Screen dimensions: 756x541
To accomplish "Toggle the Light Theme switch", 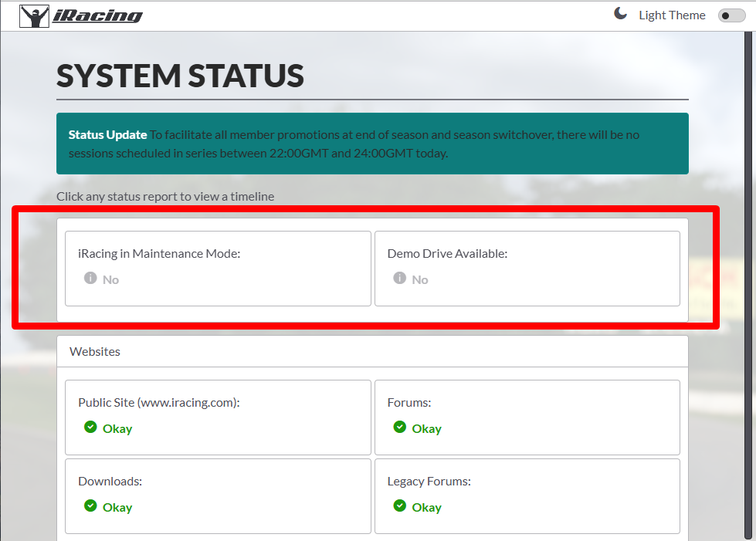I will (731, 15).
